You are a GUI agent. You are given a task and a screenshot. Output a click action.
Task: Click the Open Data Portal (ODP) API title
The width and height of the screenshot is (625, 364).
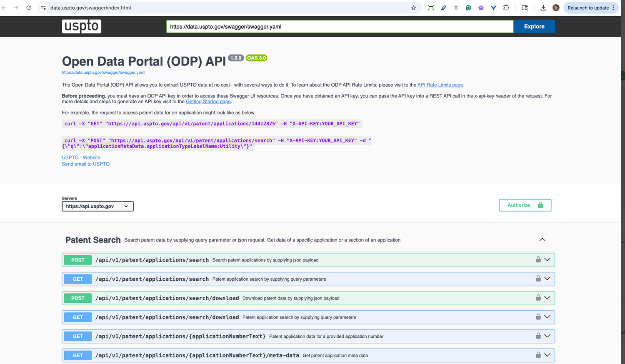click(144, 61)
